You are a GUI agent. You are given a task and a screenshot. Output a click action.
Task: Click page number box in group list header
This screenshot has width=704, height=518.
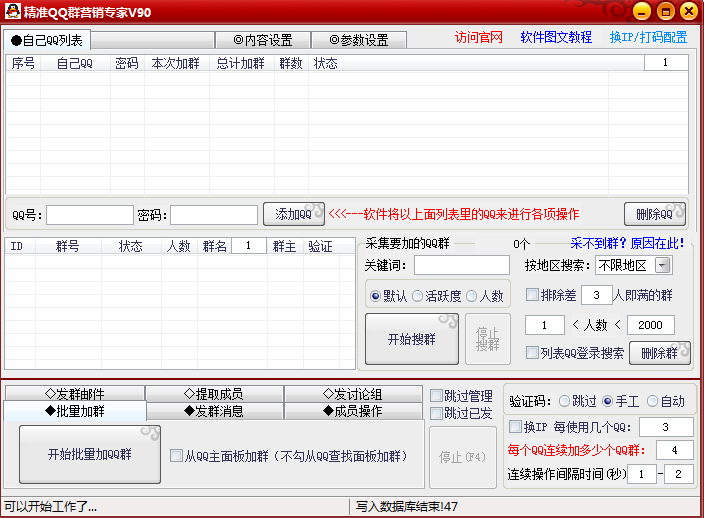pos(249,246)
